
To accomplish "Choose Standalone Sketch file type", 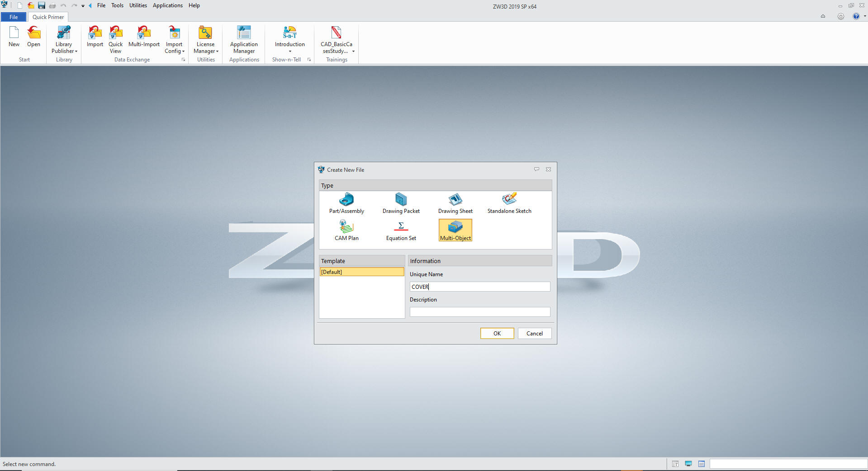I will coord(509,203).
